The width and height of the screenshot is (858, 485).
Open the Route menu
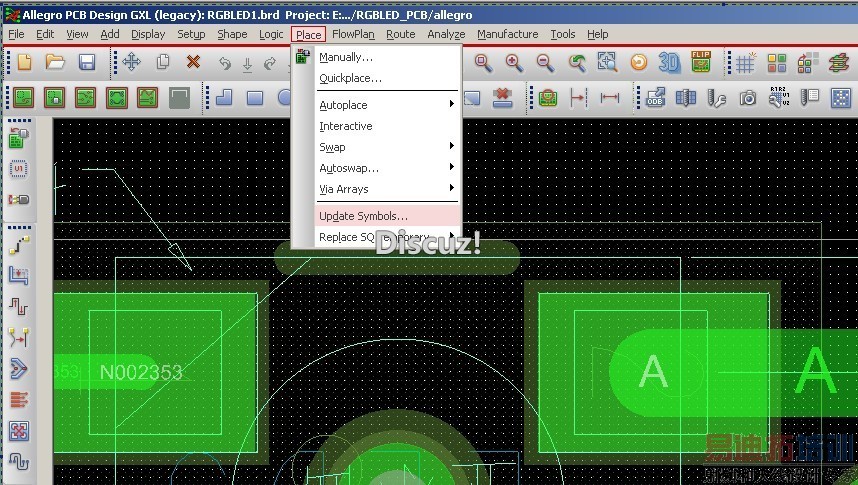(x=401, y=34)
